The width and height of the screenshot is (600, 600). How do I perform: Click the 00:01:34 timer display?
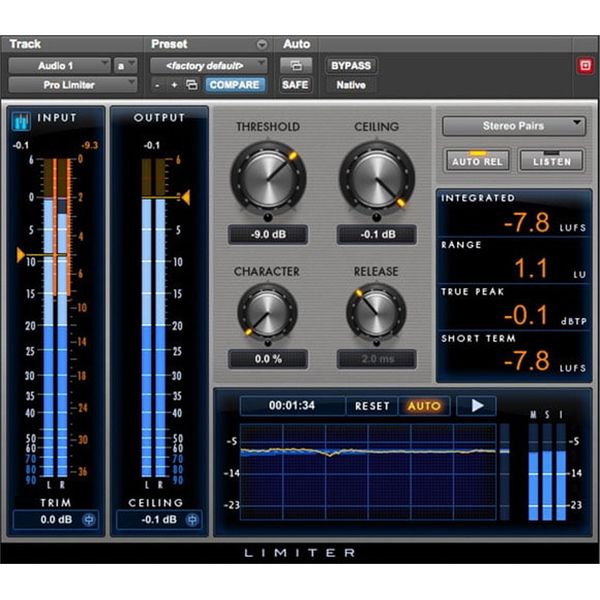click(292, 406)
